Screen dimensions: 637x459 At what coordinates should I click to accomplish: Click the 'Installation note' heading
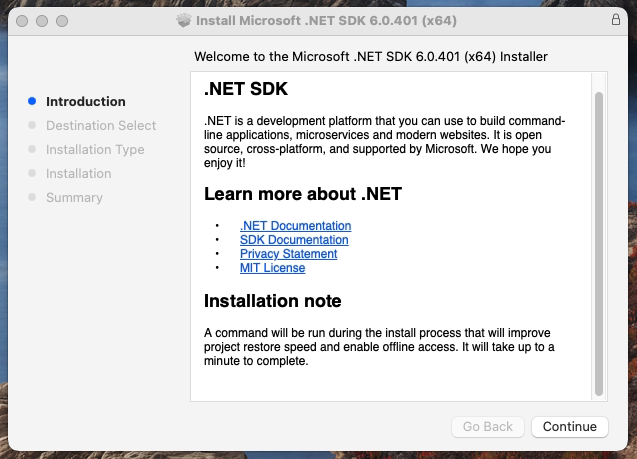point(273,301)
